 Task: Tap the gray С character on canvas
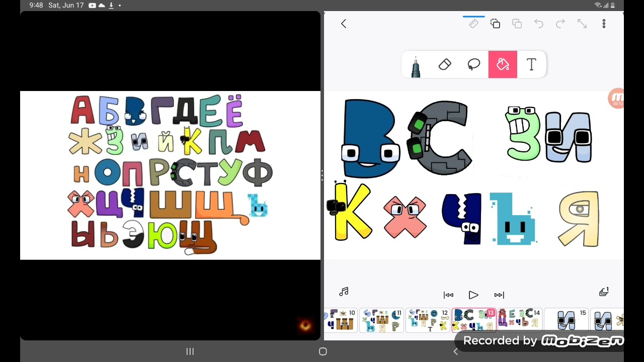pos(441,138)
